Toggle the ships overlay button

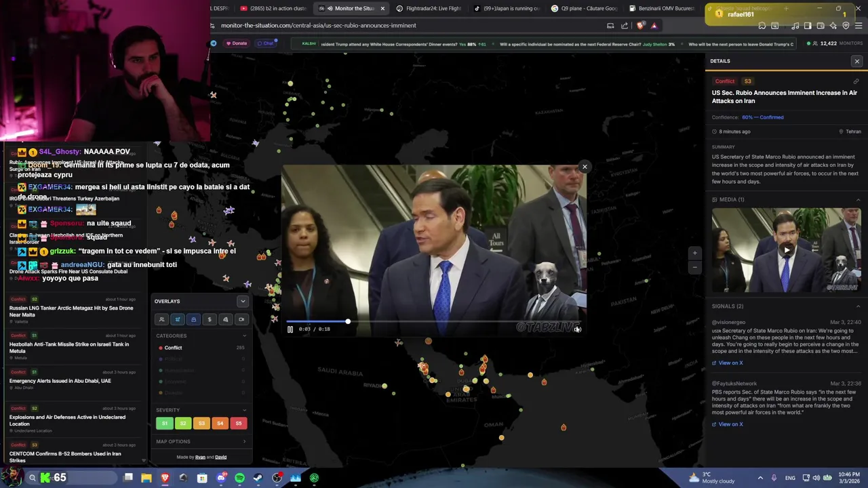pos(193,319)
